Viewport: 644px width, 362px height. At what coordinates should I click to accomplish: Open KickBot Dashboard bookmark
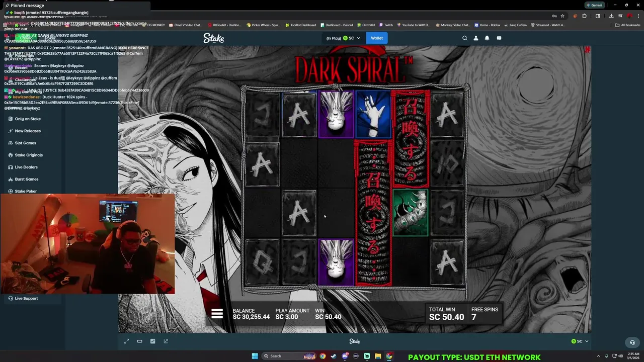(x=301, y=25)
